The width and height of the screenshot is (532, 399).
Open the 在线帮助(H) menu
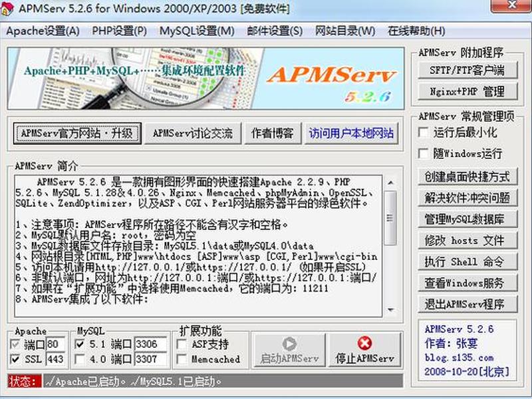tap(416, 31)
